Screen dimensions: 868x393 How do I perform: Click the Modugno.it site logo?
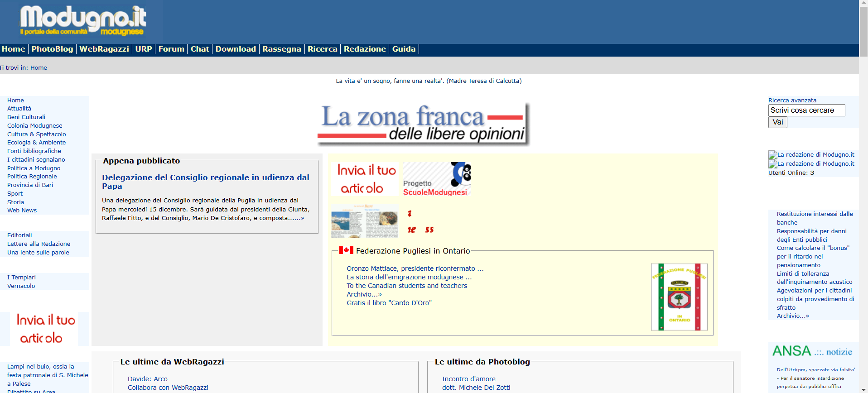pos(82,21)
